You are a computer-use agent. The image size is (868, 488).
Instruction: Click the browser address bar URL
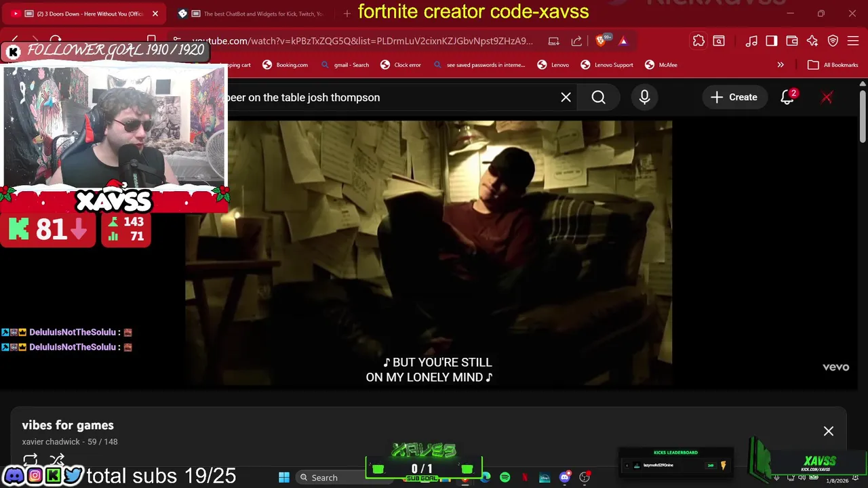362,41
